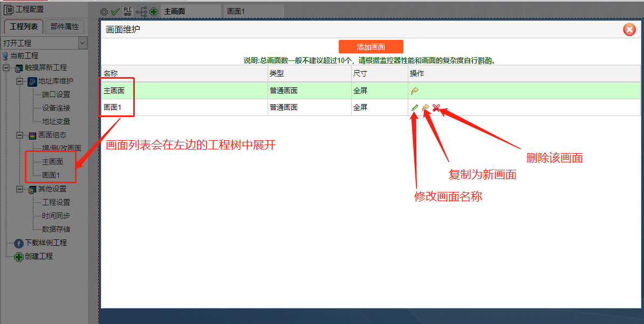Click the tree structure toolbar icon
Screen dimensions: 644x324
pos(141,11)
